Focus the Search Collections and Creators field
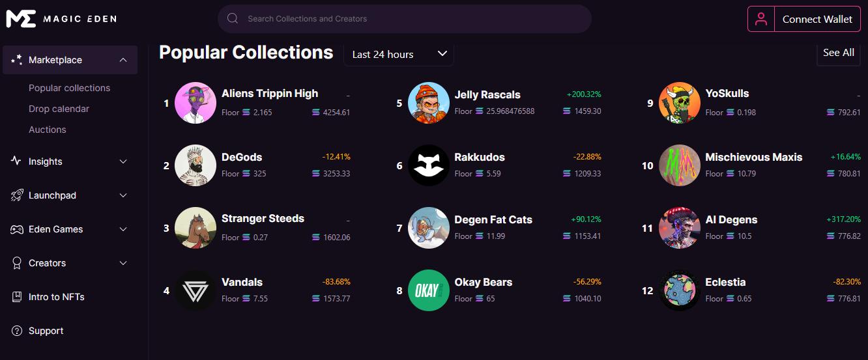Viewport: 868px width, 360px height. click(x=411, y=19)
